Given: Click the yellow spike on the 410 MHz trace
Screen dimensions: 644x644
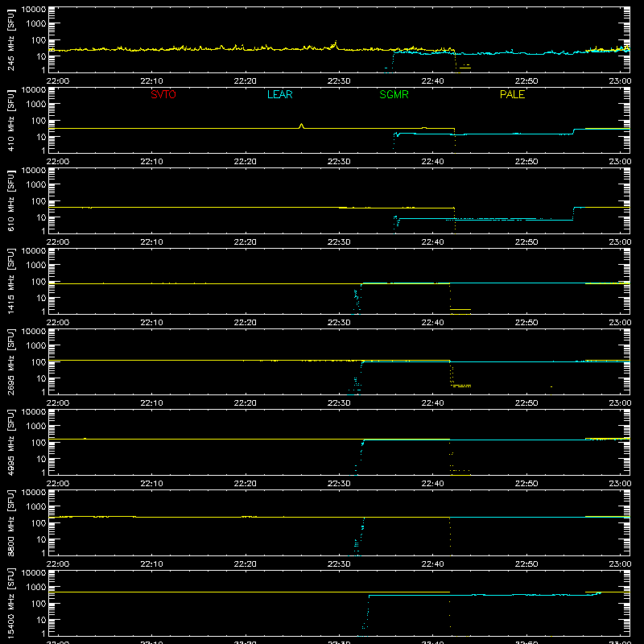Looking at the screenshot, I should (301, 126).
